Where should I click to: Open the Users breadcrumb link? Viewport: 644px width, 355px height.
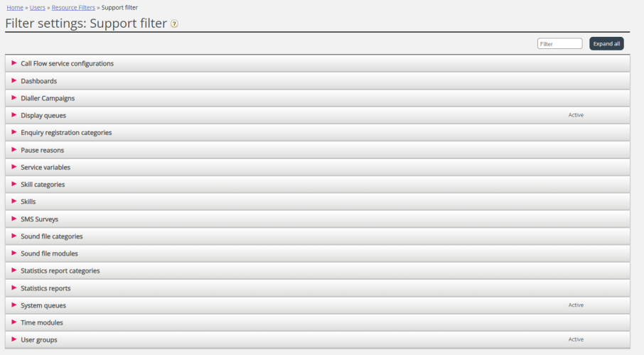tap(38, 7)
